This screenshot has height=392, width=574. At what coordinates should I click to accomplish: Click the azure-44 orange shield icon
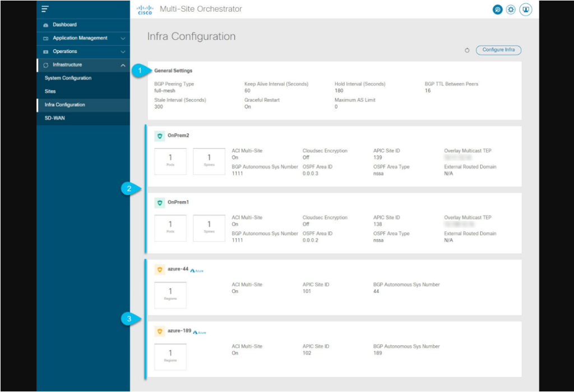coord(160,270)
